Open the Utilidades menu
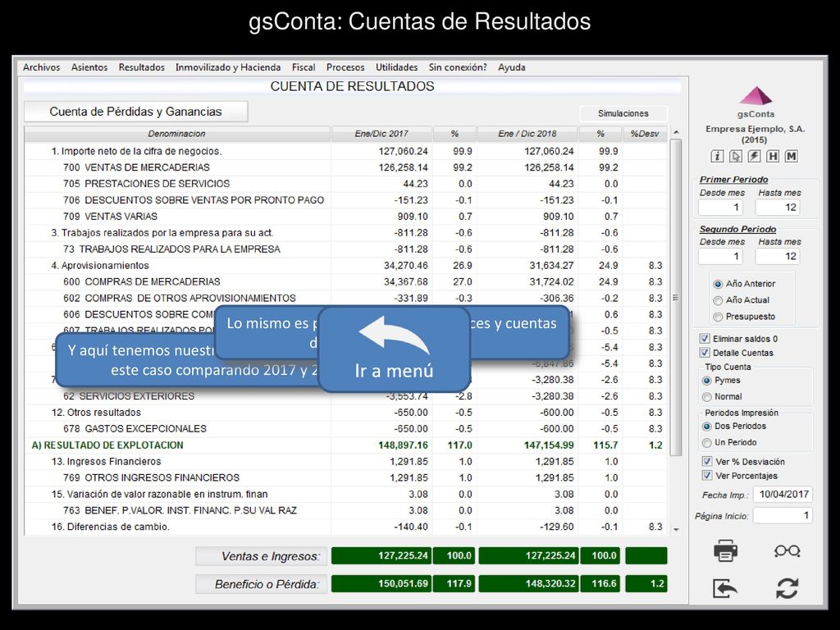The width and height of the screenshot is (840, 630). tap(396, 67)
